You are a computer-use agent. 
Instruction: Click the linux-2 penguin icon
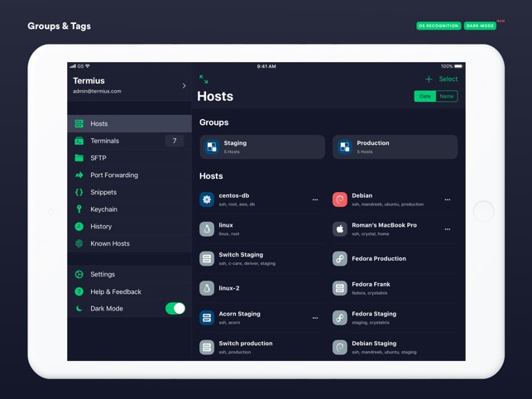click(x=207, y=288)
